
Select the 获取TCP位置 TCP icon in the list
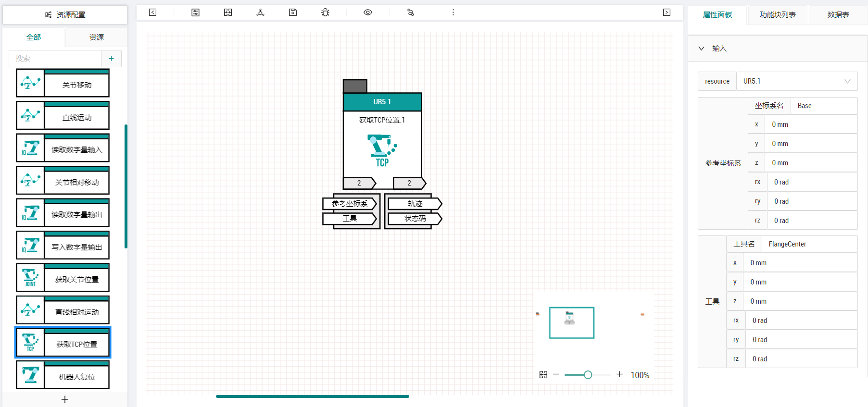(x=30, y=343)
